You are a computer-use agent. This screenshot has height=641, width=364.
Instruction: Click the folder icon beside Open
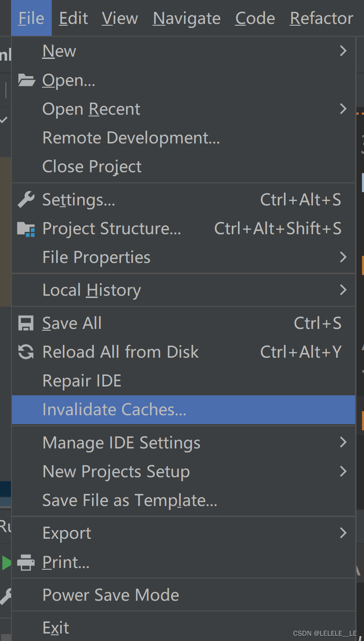(x=26, y=80)
